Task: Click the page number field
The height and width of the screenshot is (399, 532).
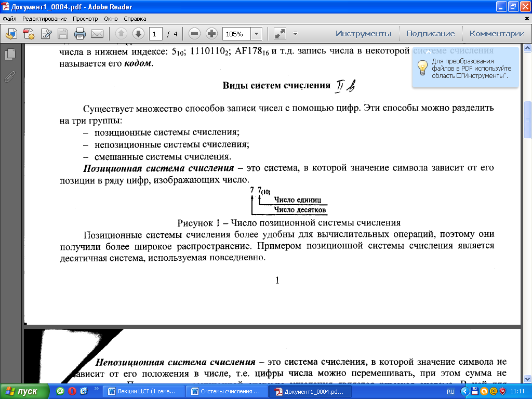Action: coord(155,34)
